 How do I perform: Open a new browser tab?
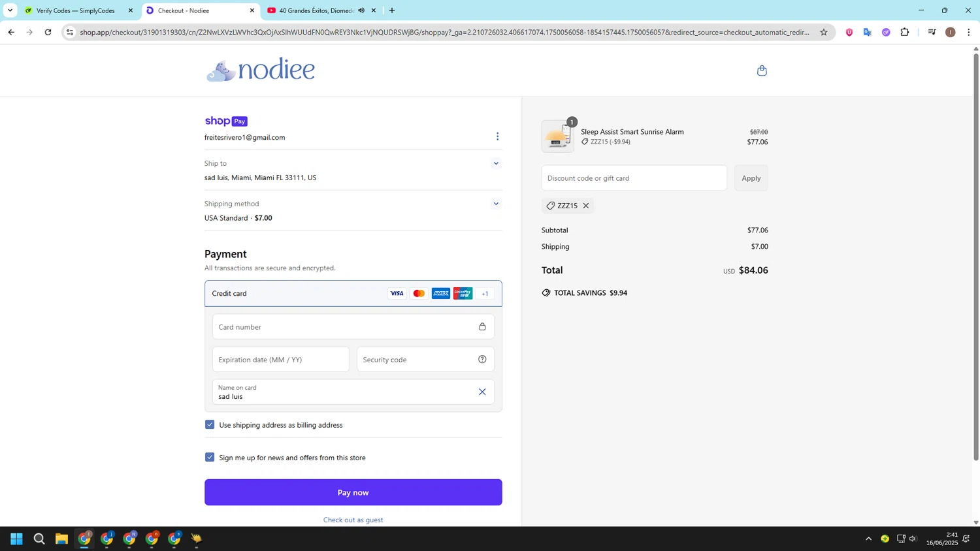click(392, 10)
